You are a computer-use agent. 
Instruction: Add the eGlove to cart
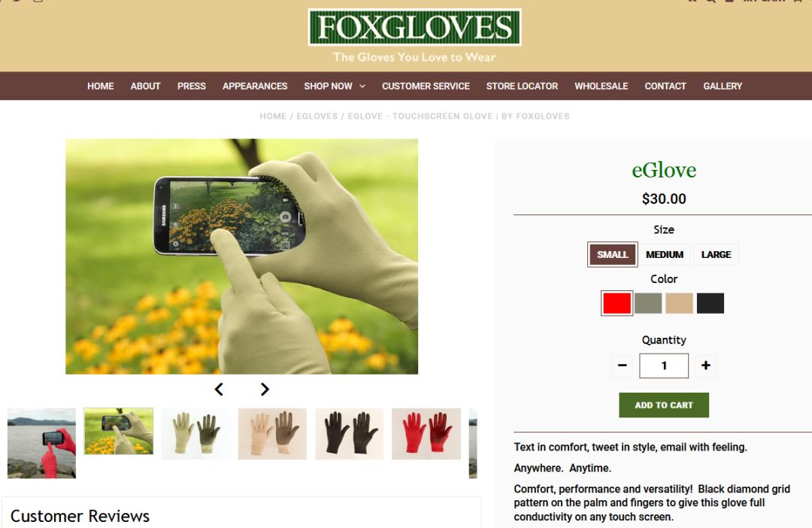pyautogui.click(x=664, y=405)
